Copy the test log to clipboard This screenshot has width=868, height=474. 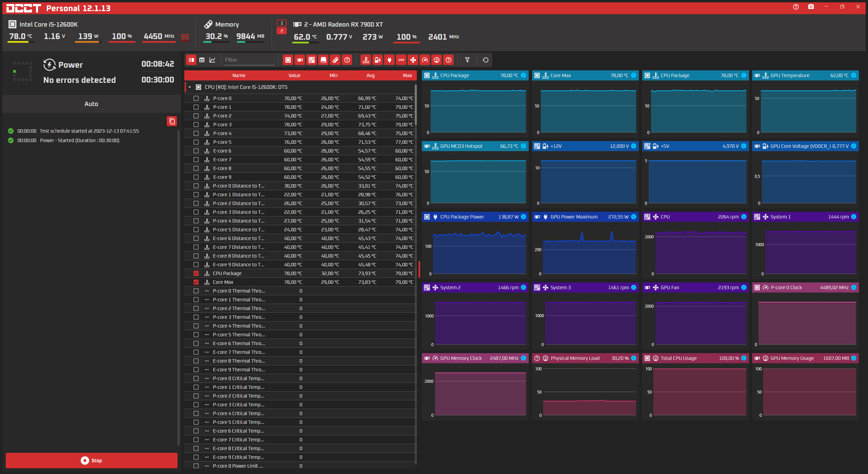(172, 121)
